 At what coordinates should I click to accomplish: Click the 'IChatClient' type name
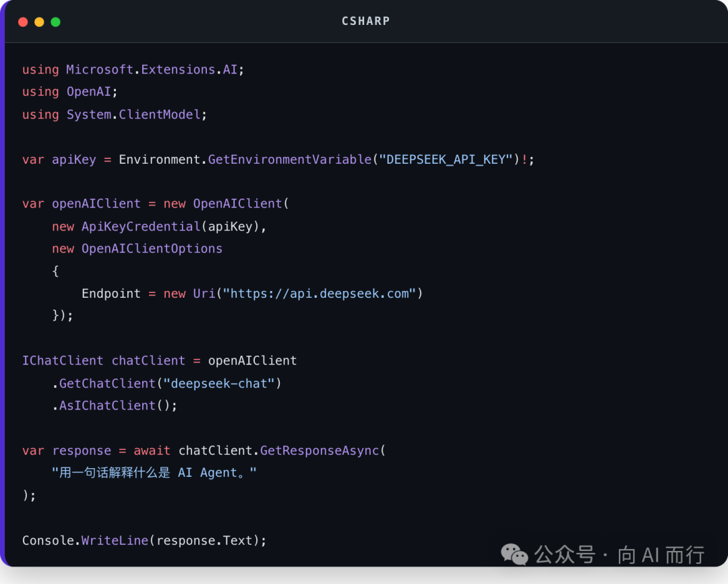[x=63, y=361]
